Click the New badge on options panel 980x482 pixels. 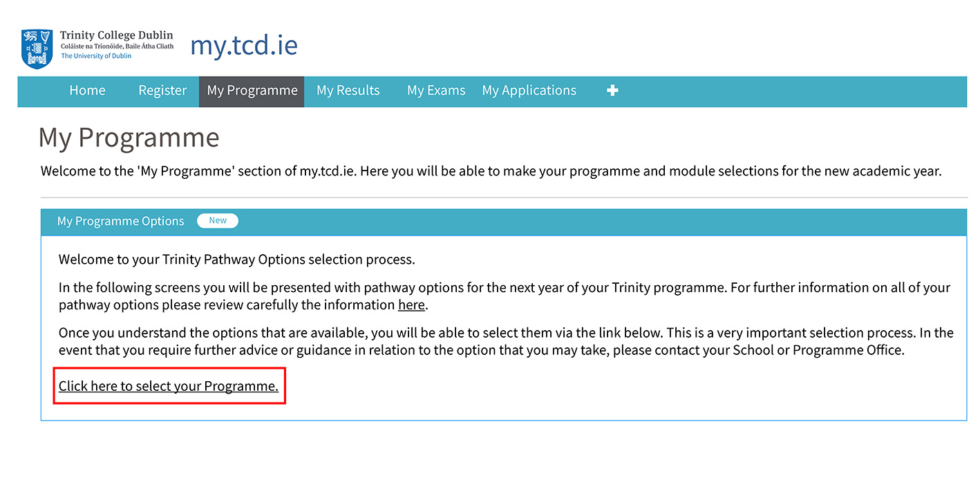(x=218, y=220)
